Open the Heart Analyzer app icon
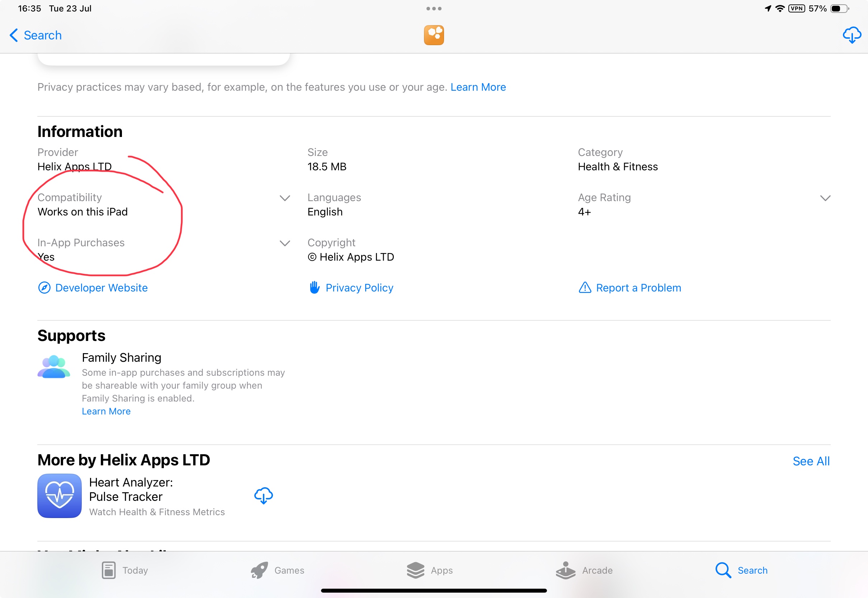The height and width of the screenshot is (598, 868). point(60,496)
